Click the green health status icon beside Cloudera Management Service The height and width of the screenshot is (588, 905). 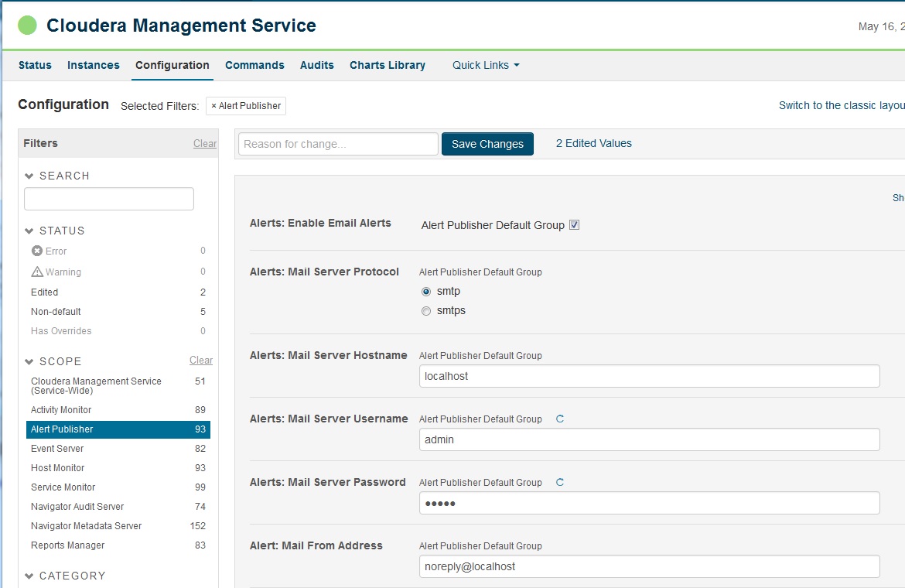[26, 25]
